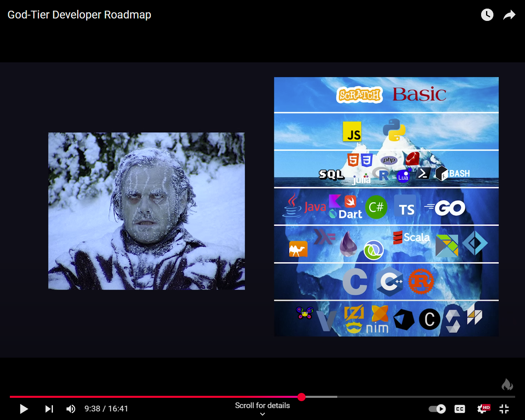Viewport: 525px width, 420px height.
Task: Click the Dart logo
Action: pyautogui.click(x=346, y=214)
